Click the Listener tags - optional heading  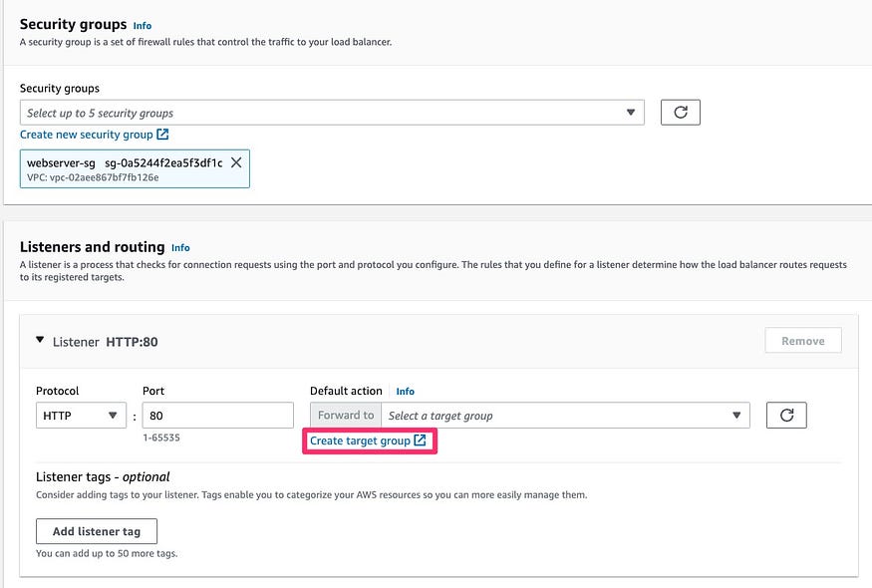pos(103,477)
